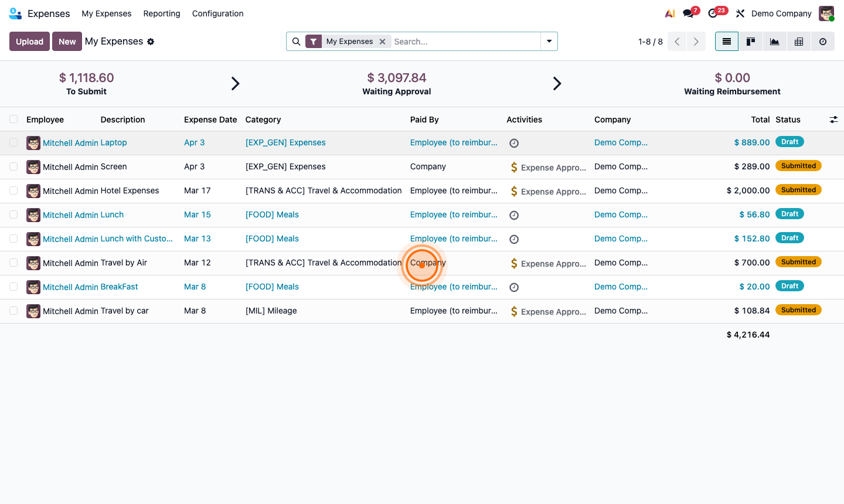Switch to the Pivot view
Screen dimensions: 844x504
pos(798,41)
